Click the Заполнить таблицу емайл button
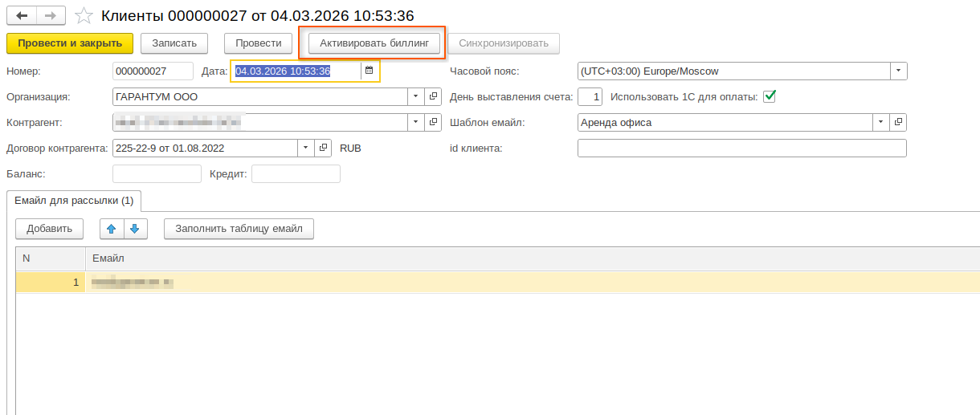Screen dimensions: 980x415 coord(239,229)
